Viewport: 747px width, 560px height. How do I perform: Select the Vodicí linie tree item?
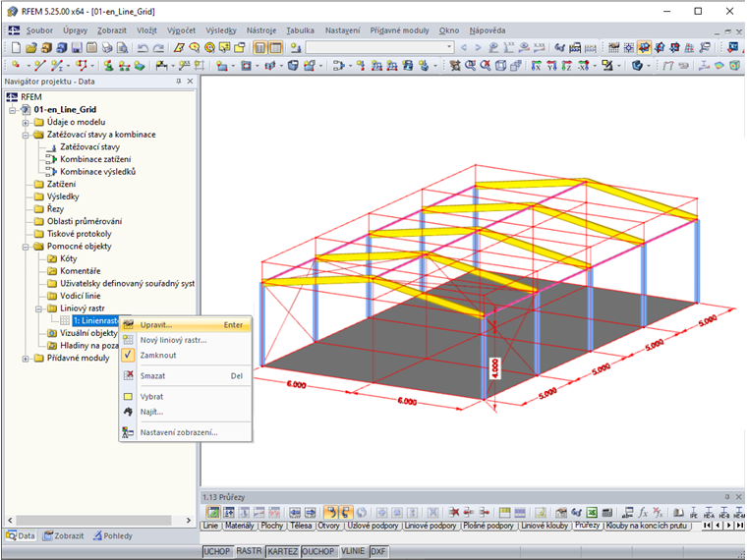tap(80, 296)
